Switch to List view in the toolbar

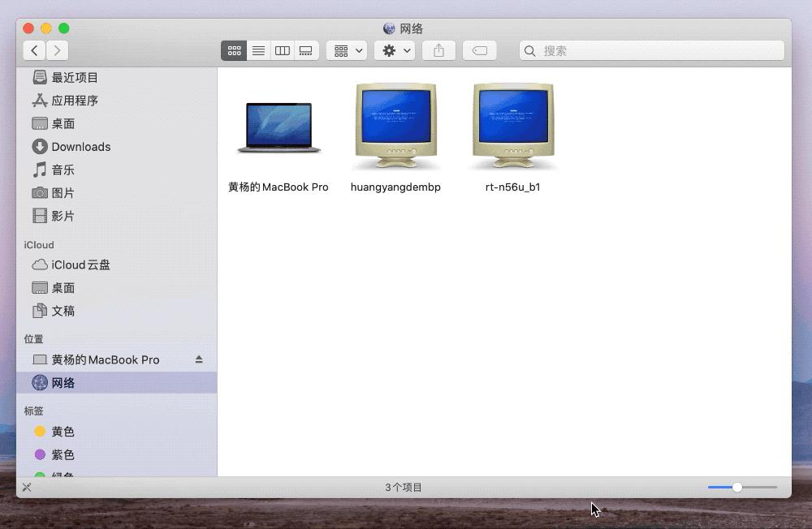tap(258, 50)
